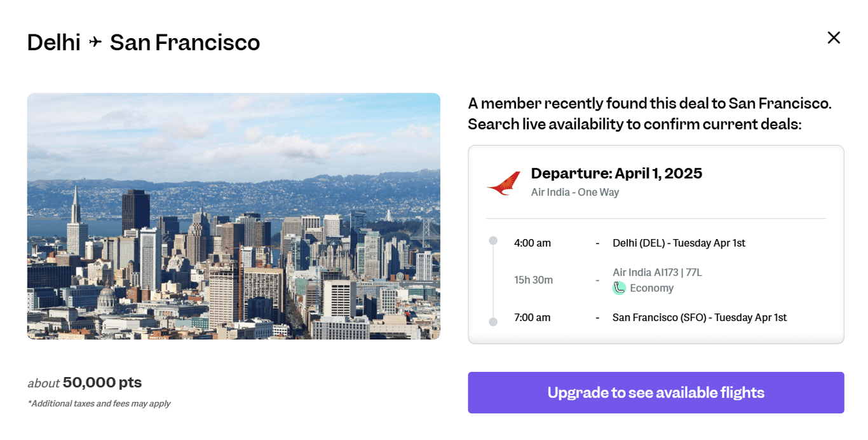Click the airplane icon in the title

click(95, 43)
